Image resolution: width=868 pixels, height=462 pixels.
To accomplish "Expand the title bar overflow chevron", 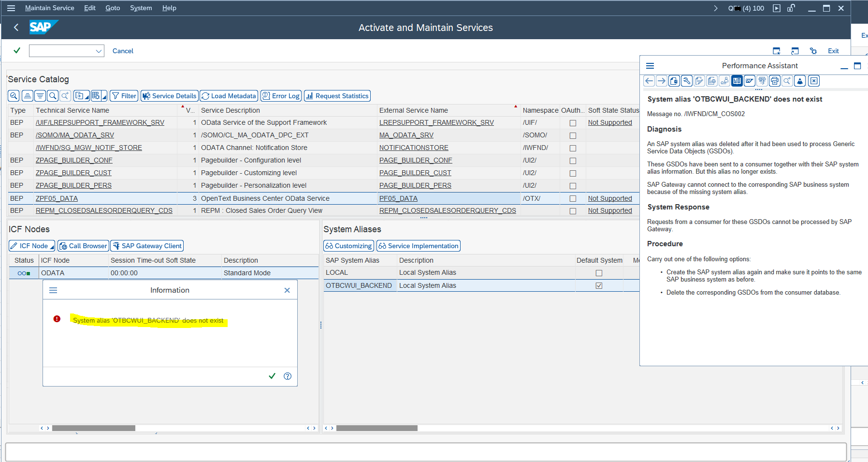I will pos(716,8).
